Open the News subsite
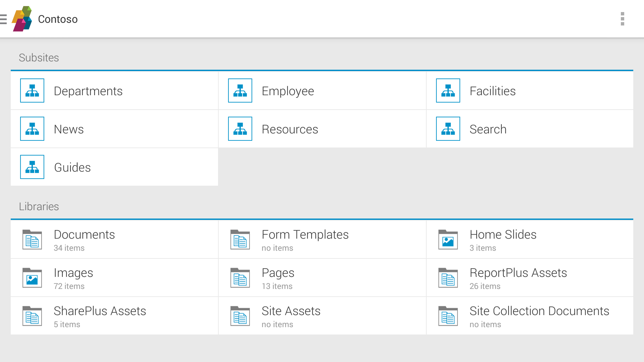 point(69,129)
